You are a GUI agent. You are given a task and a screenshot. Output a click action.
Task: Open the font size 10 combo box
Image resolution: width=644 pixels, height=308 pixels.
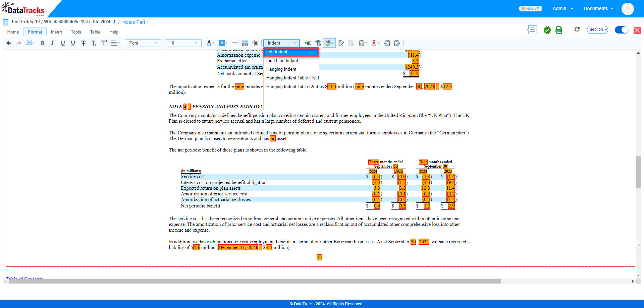(183, 43)
